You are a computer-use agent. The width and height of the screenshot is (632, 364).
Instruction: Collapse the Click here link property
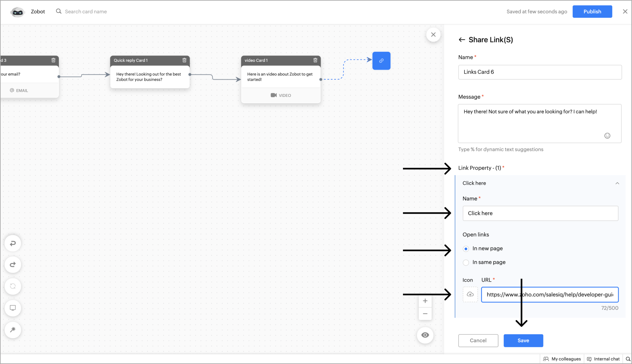point(617,183)
